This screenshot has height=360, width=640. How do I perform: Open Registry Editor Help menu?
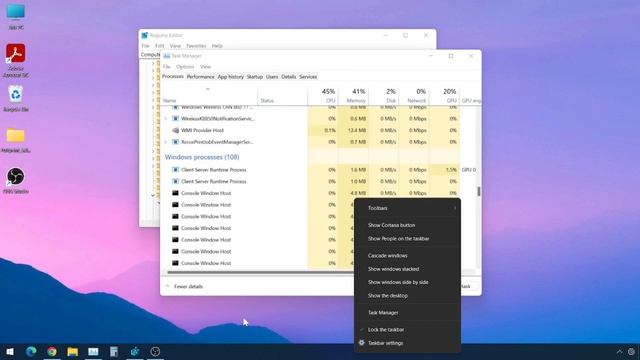click(217, 46)
